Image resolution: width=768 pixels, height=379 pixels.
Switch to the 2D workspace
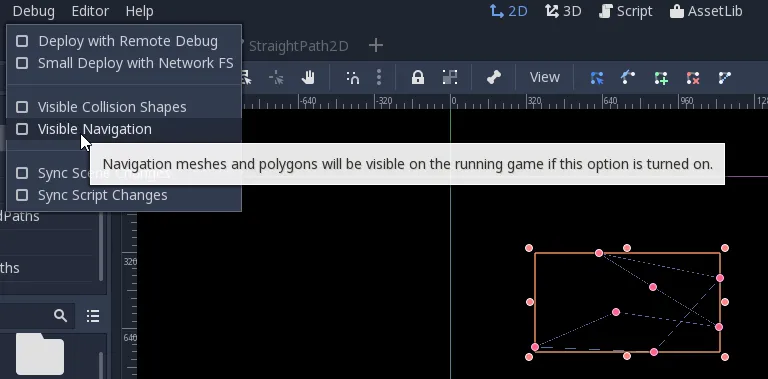(508, 11)
